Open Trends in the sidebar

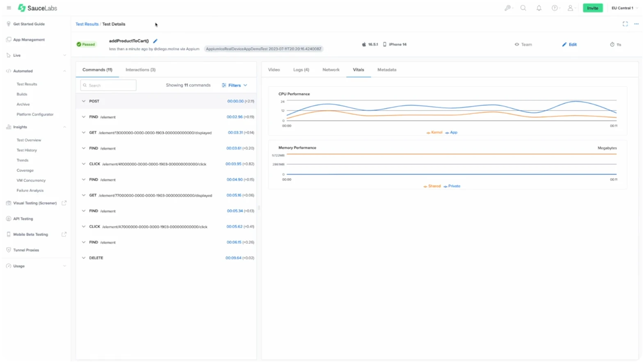tap(23, 160)
